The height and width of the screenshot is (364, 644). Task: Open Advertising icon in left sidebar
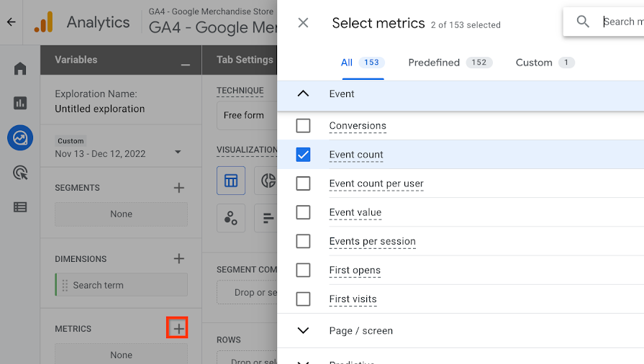point(20,172)
